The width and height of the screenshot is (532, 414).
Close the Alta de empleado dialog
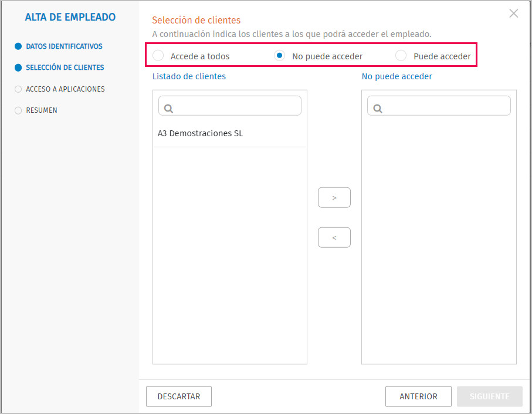pos(514,14)
